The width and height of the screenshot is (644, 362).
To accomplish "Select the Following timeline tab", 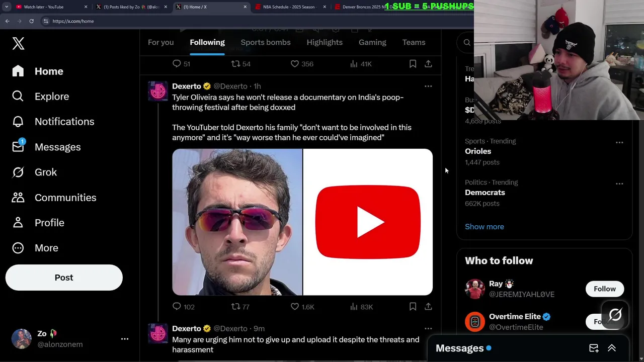I will pyautogui.click(x=207, y=42).
